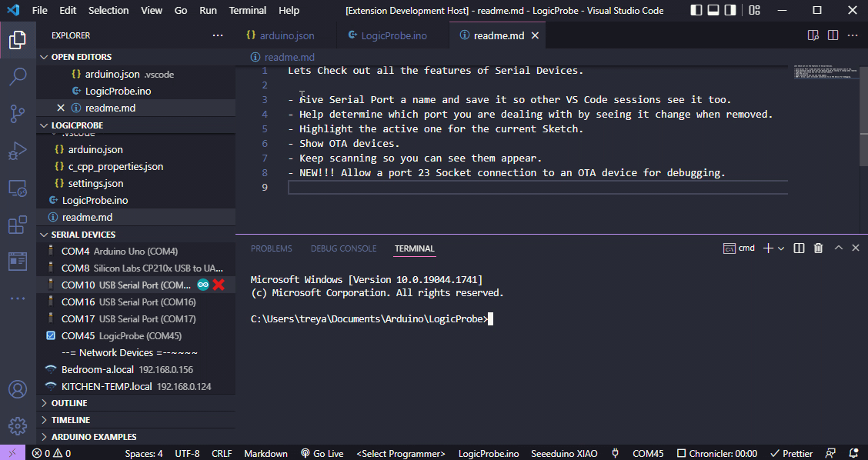Close the terminal panel
The height and width of the screenshot is (460, 868).
(855, 248)
